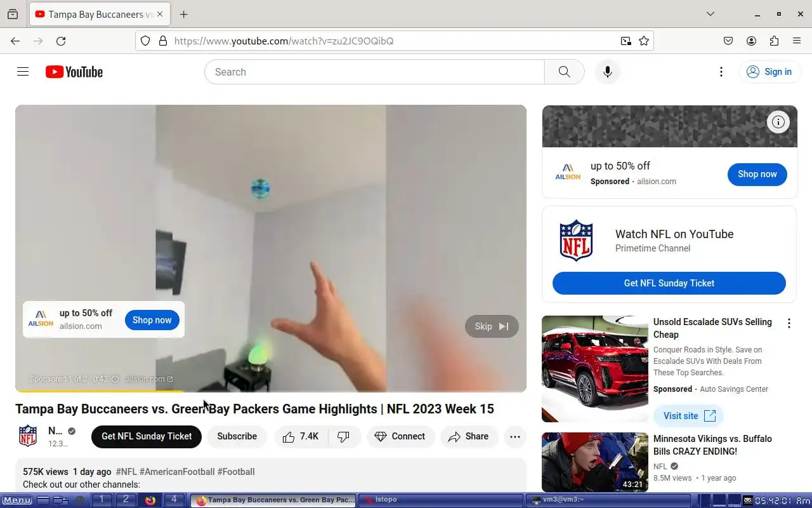Click blue Get NFL Sunday Ticket button

tap(669, 283)
